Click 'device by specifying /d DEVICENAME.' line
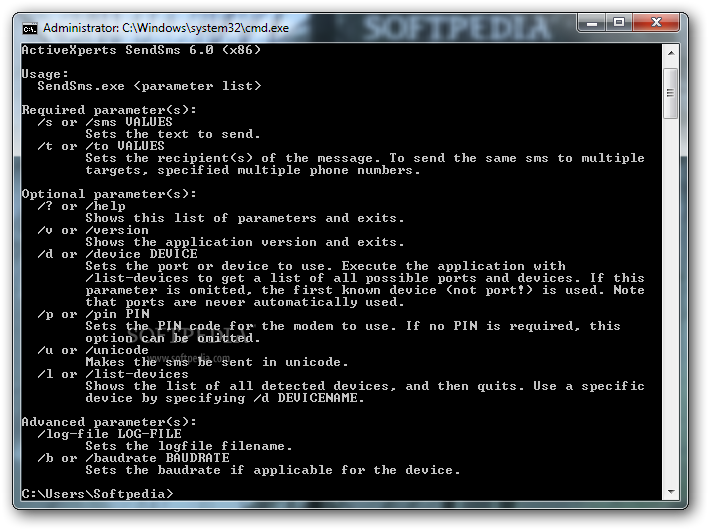 click(225, 398)
